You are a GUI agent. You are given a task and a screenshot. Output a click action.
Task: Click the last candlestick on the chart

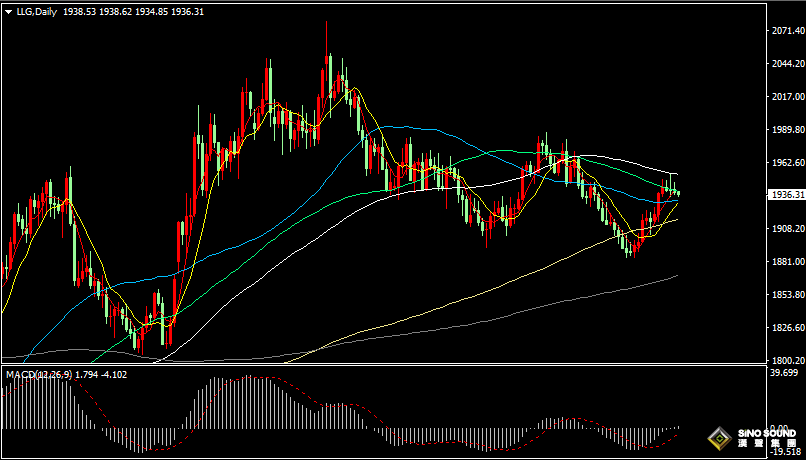click(x=678, y=192)
